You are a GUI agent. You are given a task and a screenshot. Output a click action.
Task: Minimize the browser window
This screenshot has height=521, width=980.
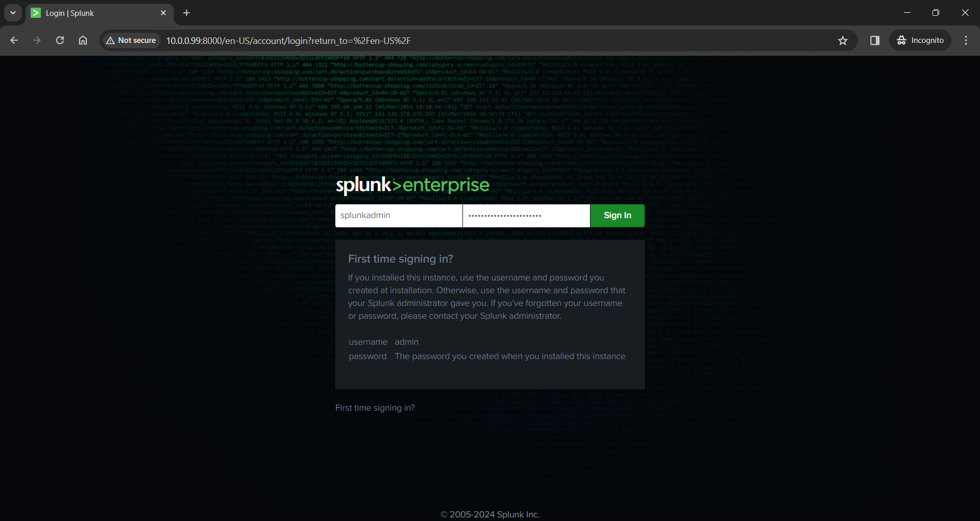point(907,13)
